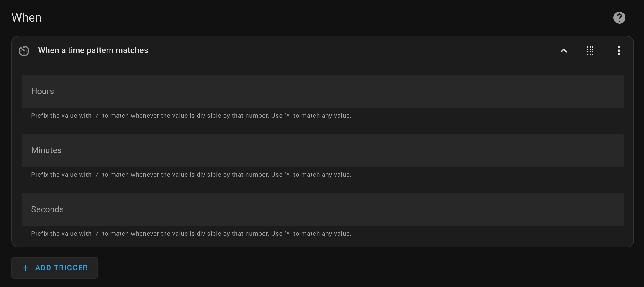Click the "Hours" field label
644x287 pixels.
point(42,91)
